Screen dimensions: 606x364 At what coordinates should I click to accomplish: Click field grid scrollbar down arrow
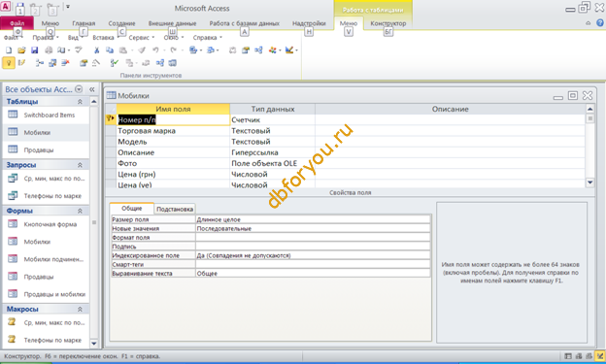[589, 182]
